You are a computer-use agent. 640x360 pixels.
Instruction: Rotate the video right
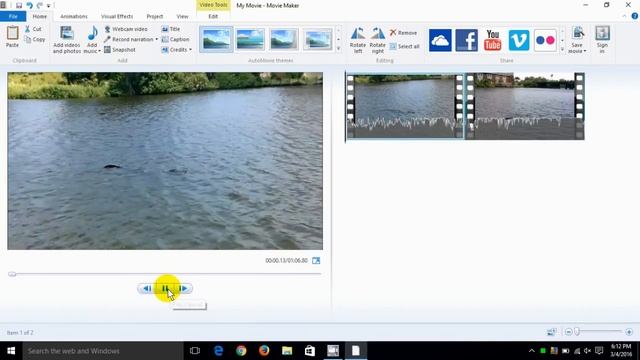378,40
